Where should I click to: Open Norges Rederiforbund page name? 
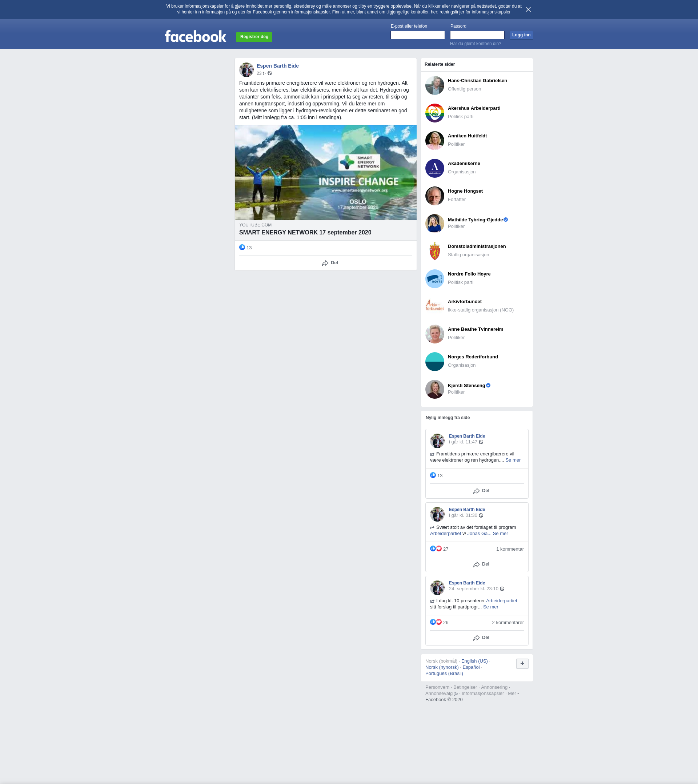tap(473, 357)
